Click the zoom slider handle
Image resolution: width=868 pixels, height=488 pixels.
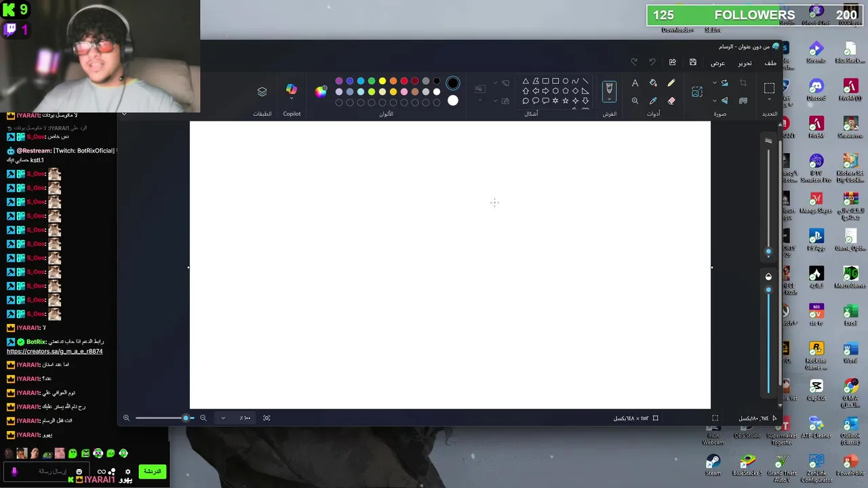(x=186, y=418)
